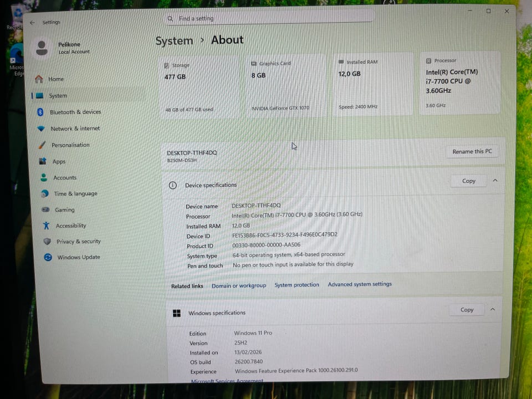Click the B250M-DS3H model text
The image size is (532, 399).
click(x=182, y=161)
